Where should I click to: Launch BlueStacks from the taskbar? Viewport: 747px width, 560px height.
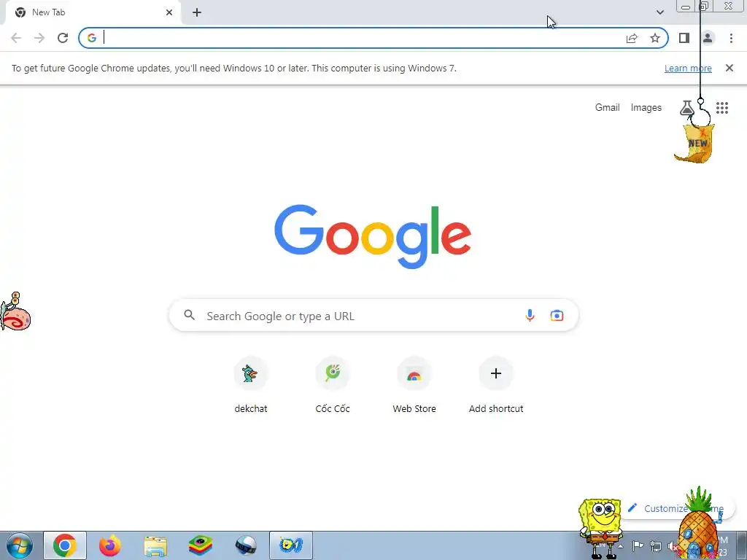point(201,545)
